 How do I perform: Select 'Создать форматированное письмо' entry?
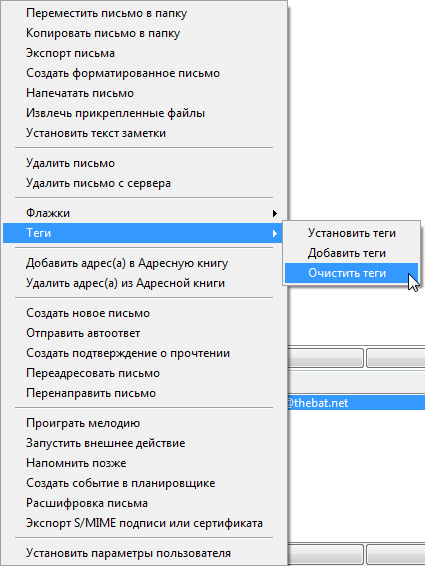pyautogui.click(x=143, y=73)
